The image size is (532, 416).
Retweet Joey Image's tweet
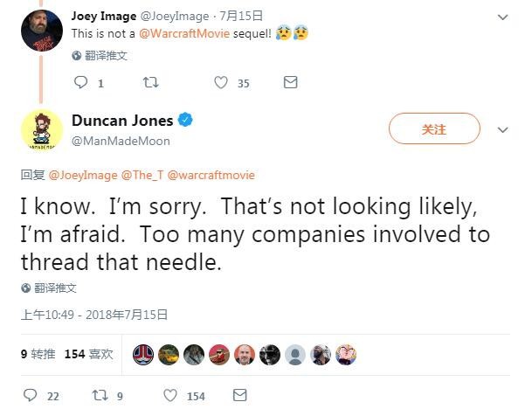point(150,82)
